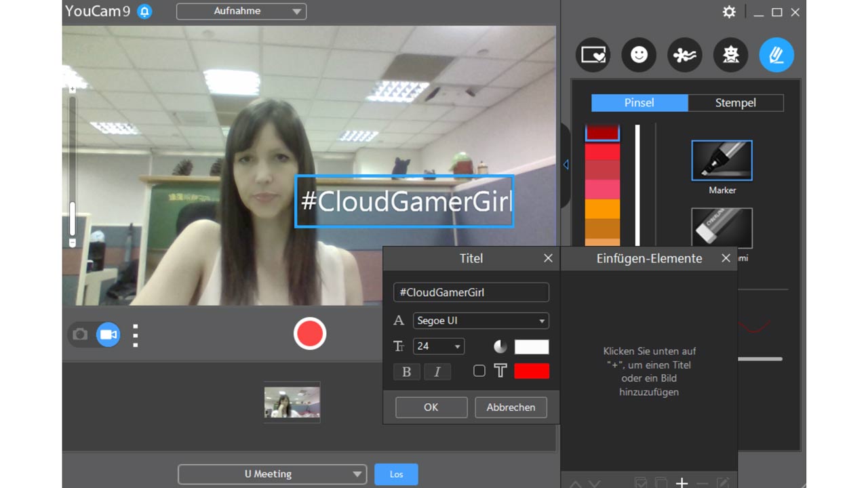The image size is (868, 488).
Task: Pick the red outline color swatch
Action: [x=532, y=371]
